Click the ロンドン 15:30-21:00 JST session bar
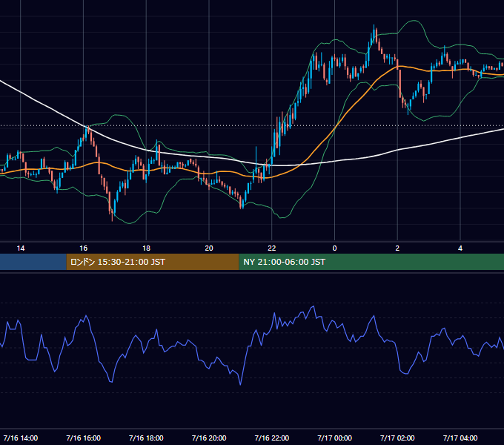The width and height of the screenshot is (504, 445). 153,262
